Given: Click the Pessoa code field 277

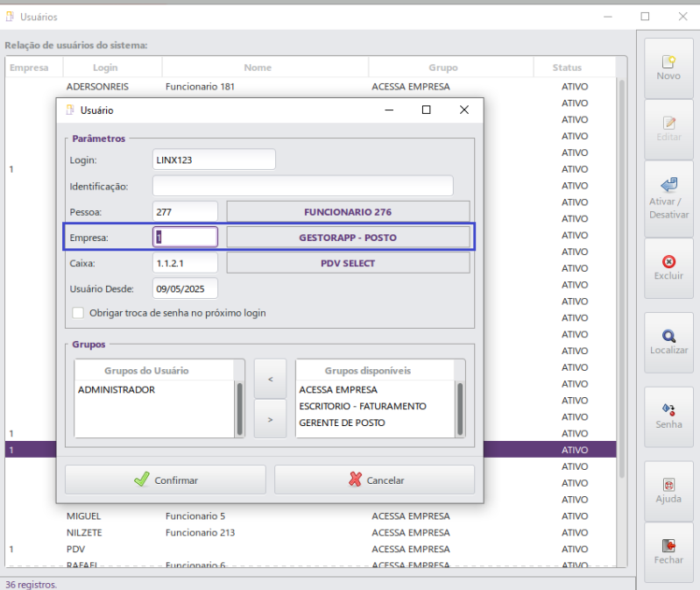Looking at the screenshot, I should pos(185,211).
